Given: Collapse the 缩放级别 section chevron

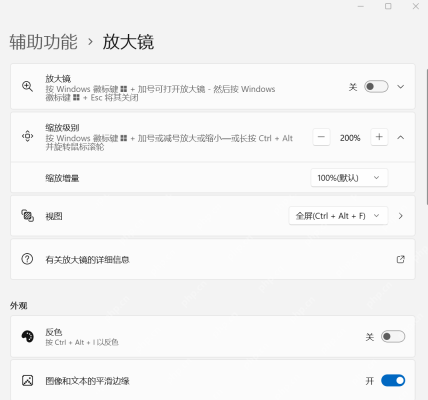Looking at the screenshot, I should [x=401, y=137].
